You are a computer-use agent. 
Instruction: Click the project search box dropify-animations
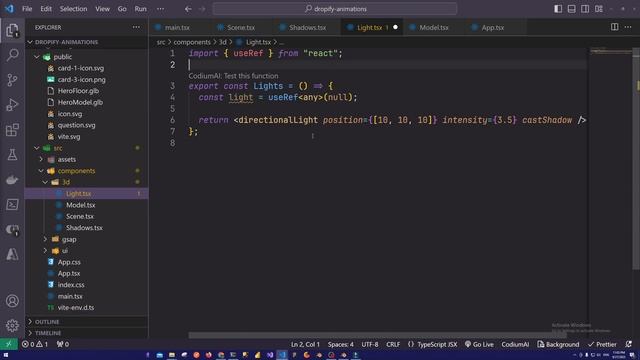335,9
